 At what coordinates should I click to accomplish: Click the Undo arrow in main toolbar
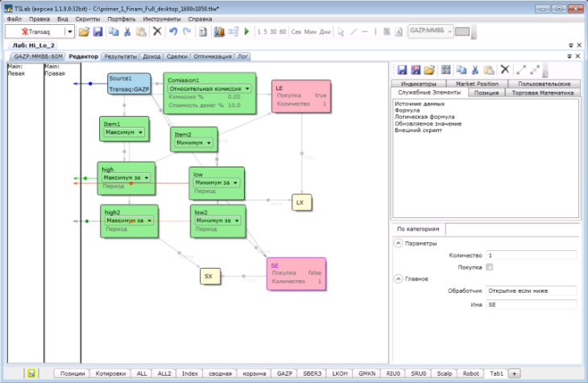172,31
